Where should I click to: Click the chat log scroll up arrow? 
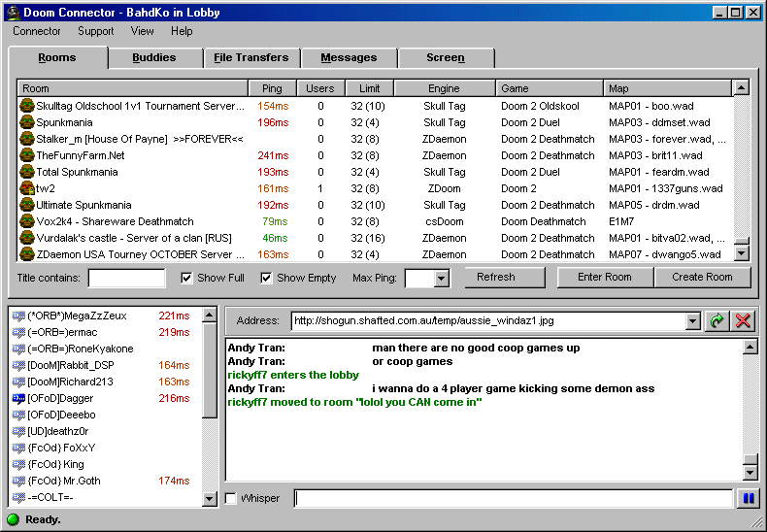pyautogui.click(x=750, y=347)
